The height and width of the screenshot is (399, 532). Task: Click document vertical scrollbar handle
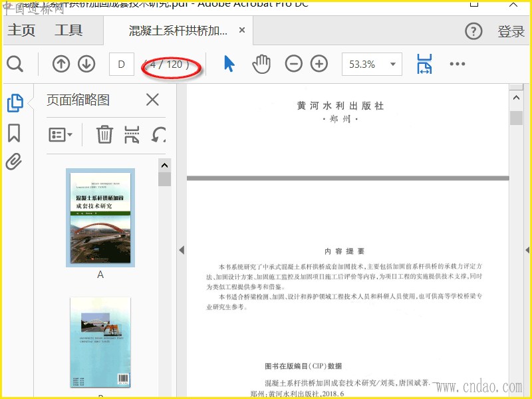516,118
